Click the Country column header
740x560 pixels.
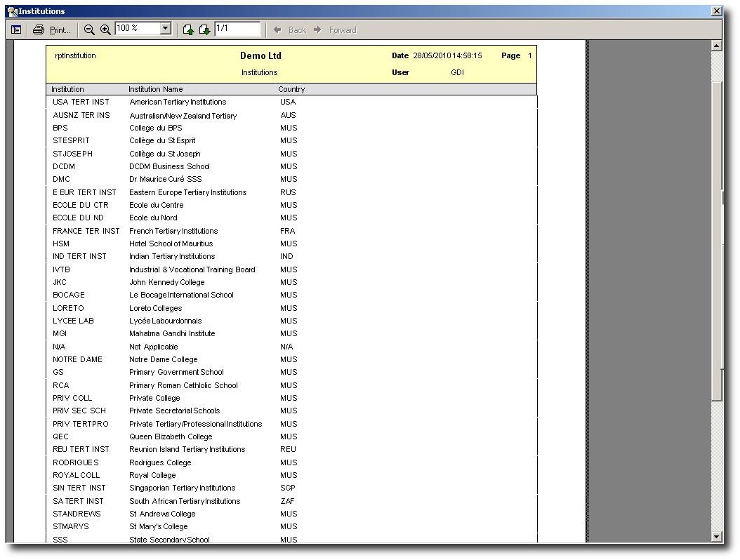coord(291,89)
